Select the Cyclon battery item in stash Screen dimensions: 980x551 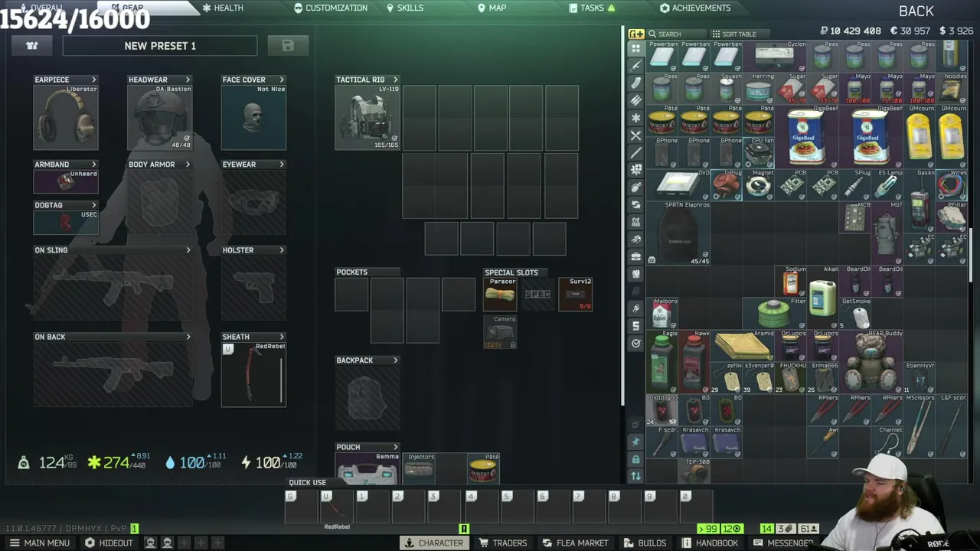pyautogui.click(x=775, y=57)
